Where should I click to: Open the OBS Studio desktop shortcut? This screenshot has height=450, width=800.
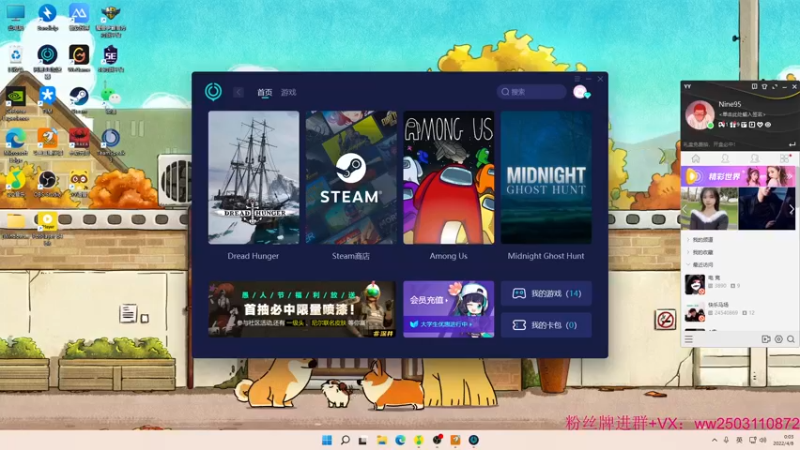point(47,184)
